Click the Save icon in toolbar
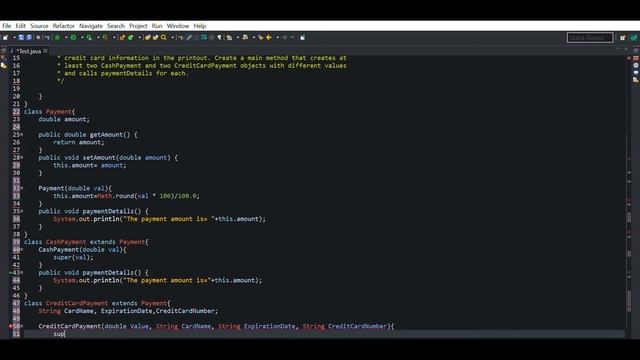640x360 pixels. [21, 38]
